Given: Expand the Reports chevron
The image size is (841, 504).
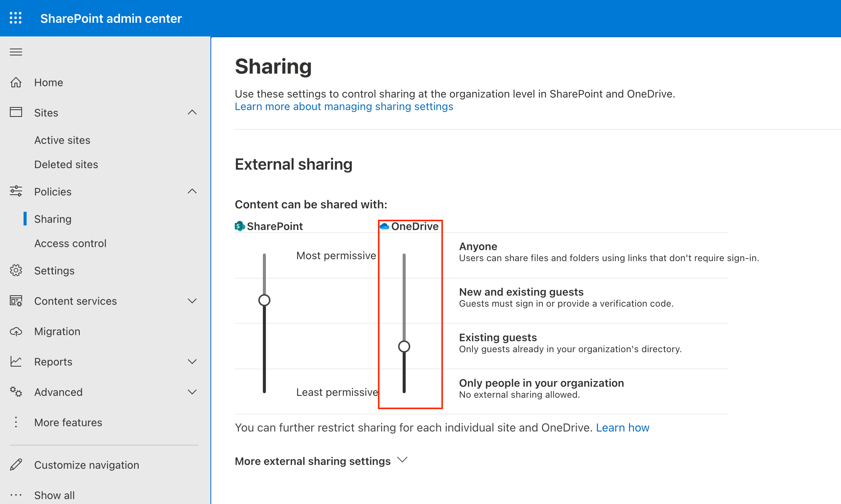Looking at the screenshot, I should [192, 362].
